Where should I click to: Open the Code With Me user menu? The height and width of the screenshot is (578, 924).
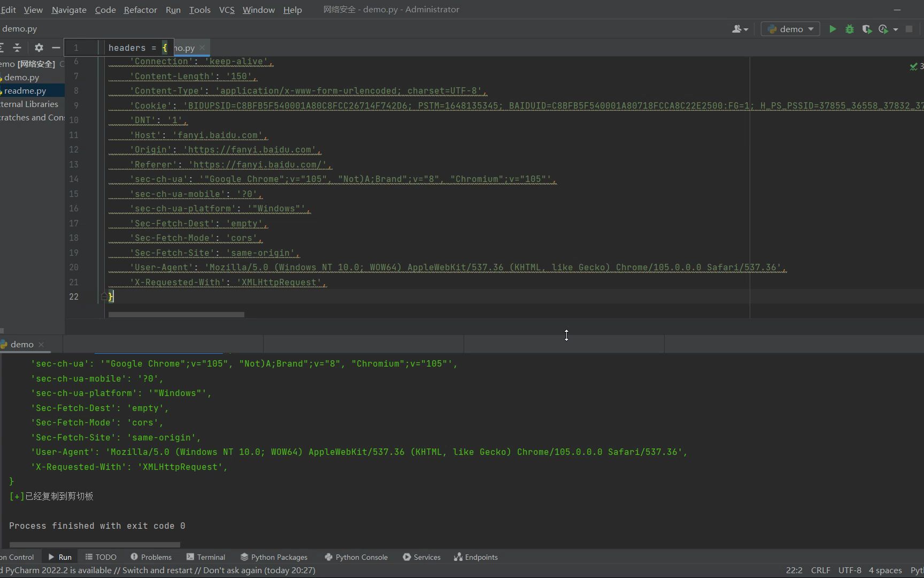tap(740, 29)
